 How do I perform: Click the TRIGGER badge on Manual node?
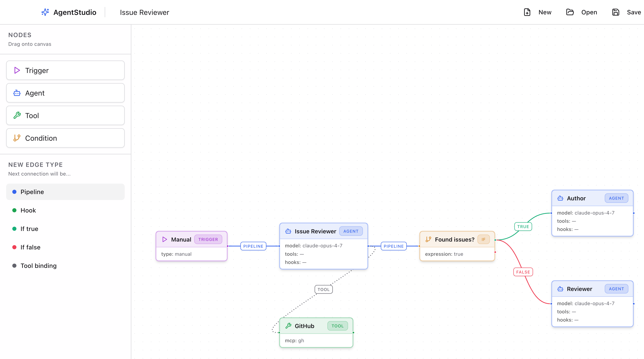click(208, 239)
